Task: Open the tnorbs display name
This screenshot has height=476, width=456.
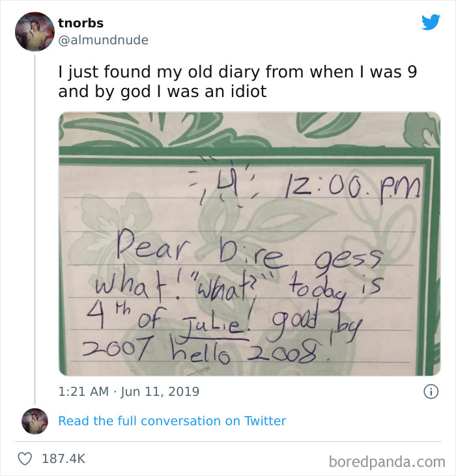Action: 81,23
